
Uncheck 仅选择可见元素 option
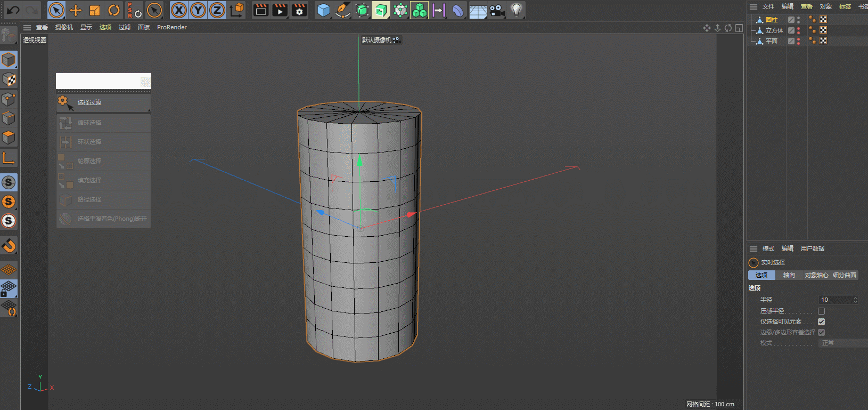pos(821,321)
